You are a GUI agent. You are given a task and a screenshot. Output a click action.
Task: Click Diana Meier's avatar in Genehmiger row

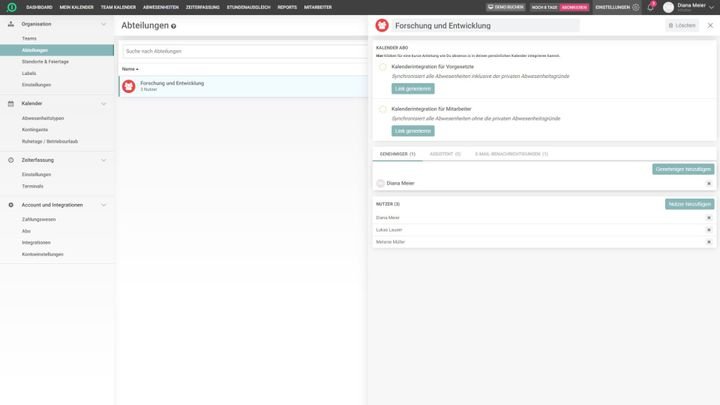(380, 183)
